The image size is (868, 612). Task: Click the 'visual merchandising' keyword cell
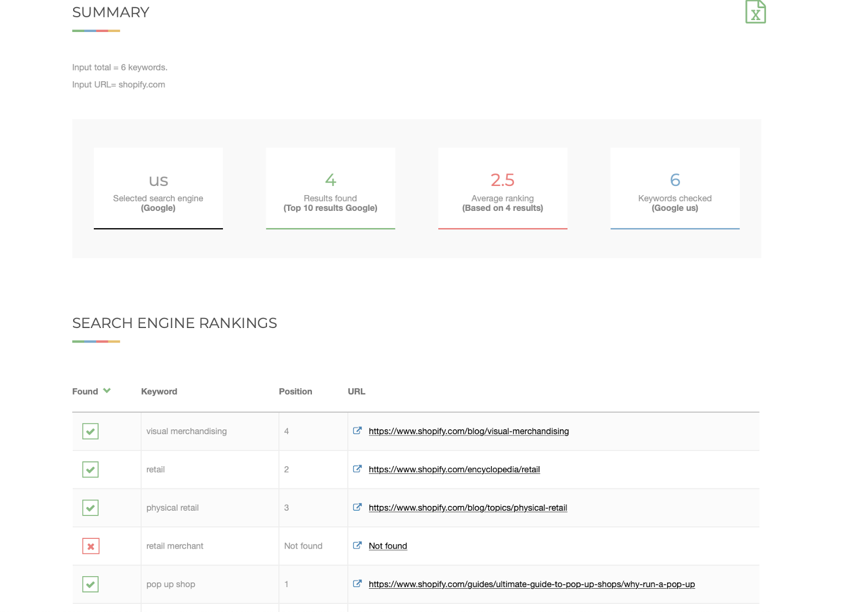click(210, 431)
